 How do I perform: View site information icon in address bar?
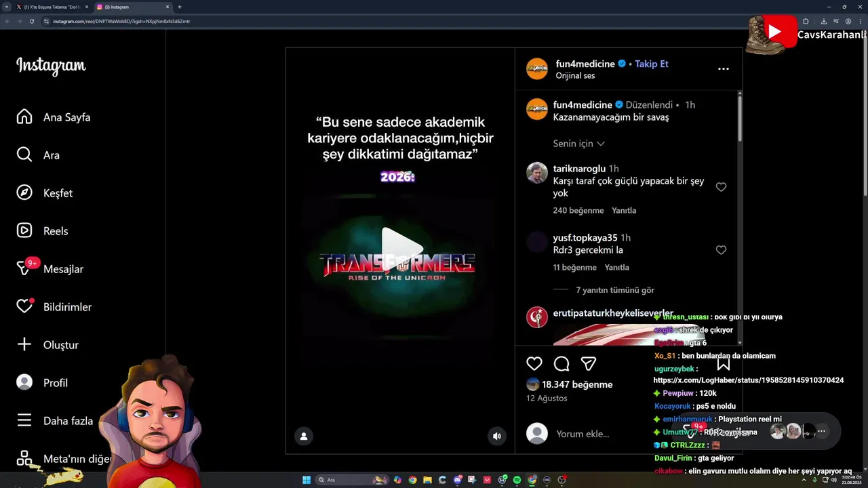pos(46,21)
